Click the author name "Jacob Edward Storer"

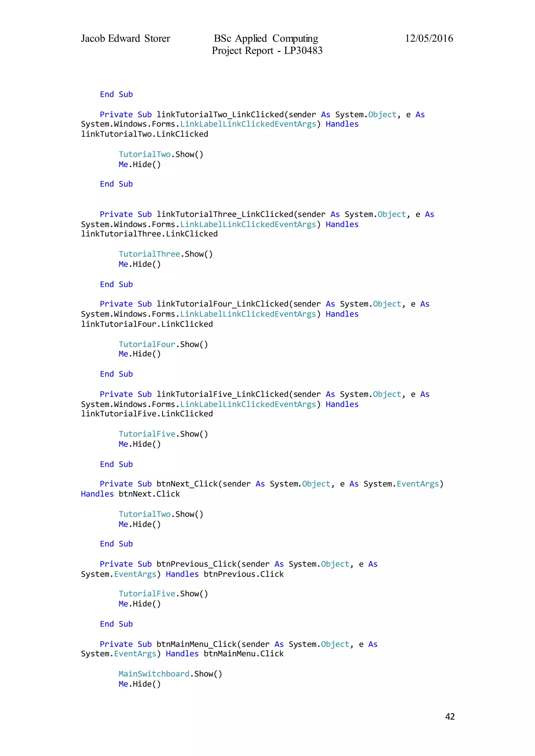point(125,39)
